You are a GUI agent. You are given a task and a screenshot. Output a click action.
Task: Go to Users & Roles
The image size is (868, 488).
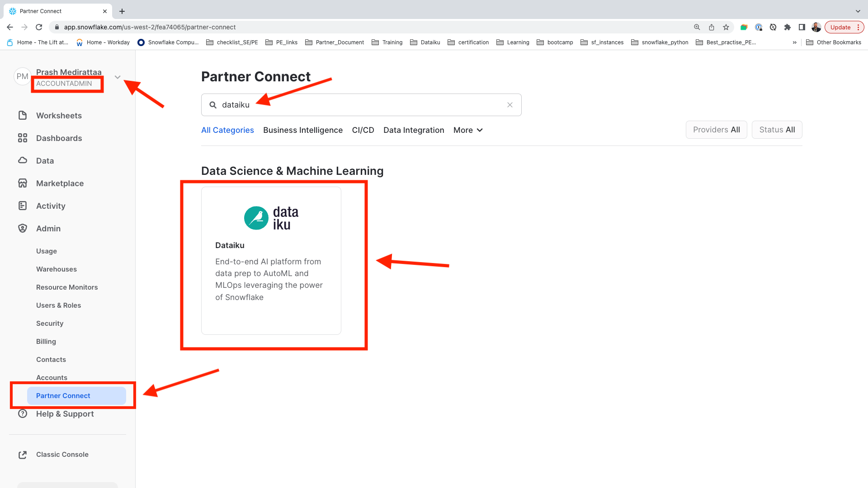point(58,305)
